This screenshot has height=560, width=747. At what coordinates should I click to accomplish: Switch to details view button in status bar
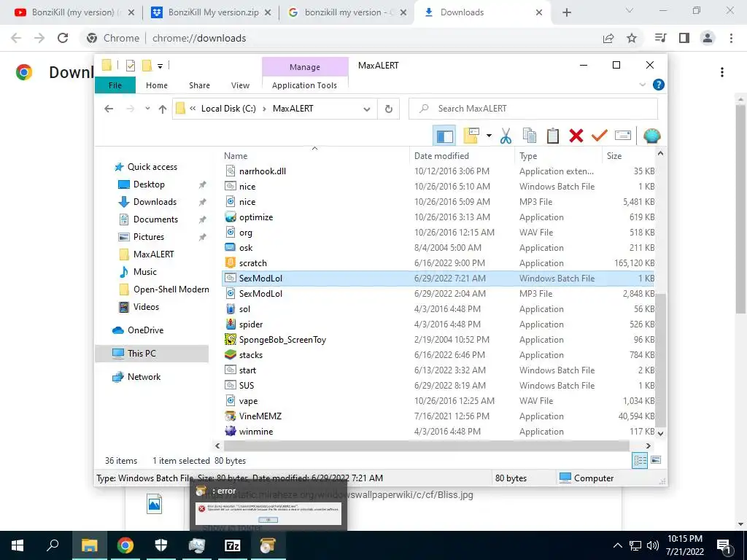point(640,460)
